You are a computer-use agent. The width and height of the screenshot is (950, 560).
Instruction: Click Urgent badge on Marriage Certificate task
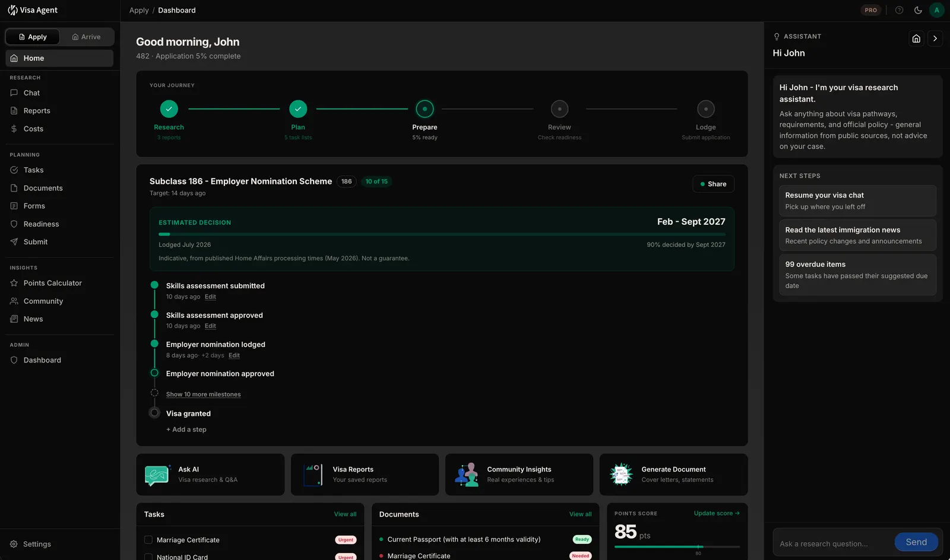346,540
